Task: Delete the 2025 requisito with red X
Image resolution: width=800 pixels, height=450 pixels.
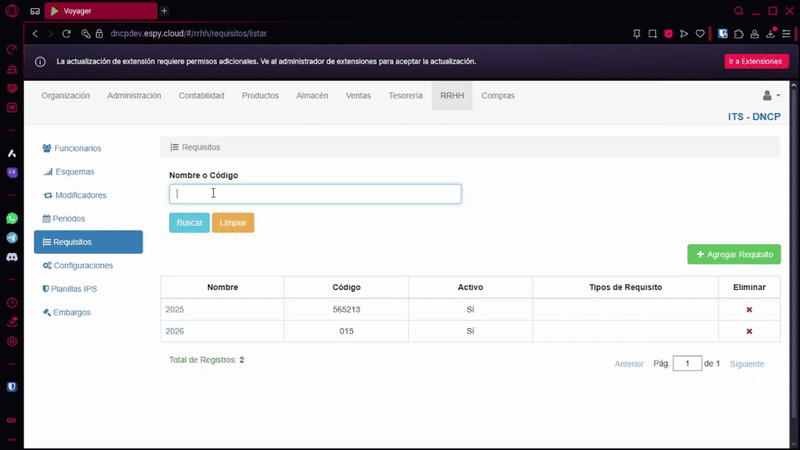Action: [x=749, y=310]
